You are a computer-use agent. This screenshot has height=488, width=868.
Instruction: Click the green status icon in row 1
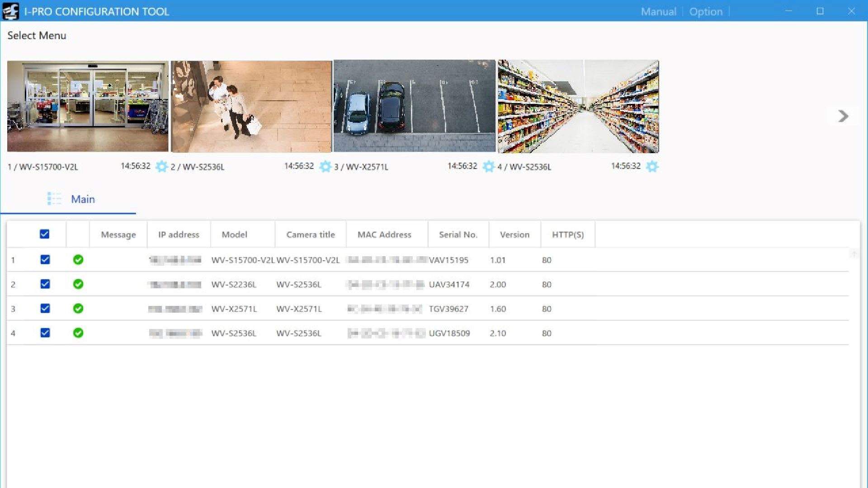pyautogui.click(x=78, y=260)
